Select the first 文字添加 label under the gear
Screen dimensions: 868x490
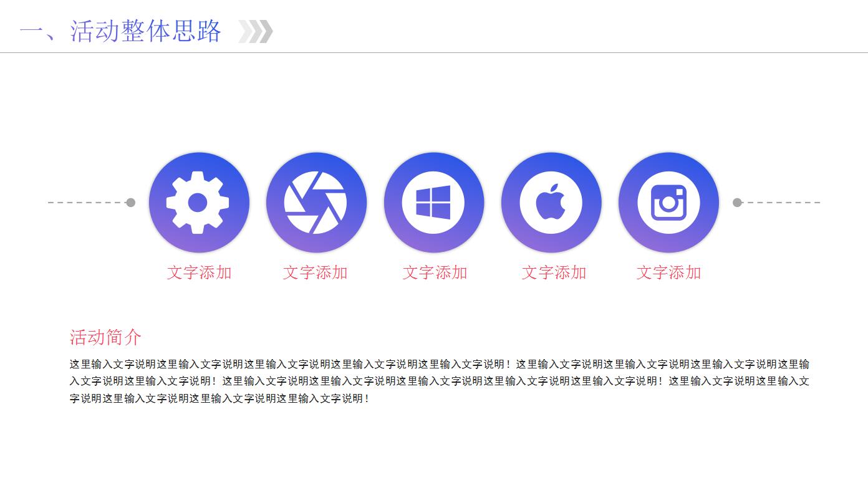click(x=200, y=272)
